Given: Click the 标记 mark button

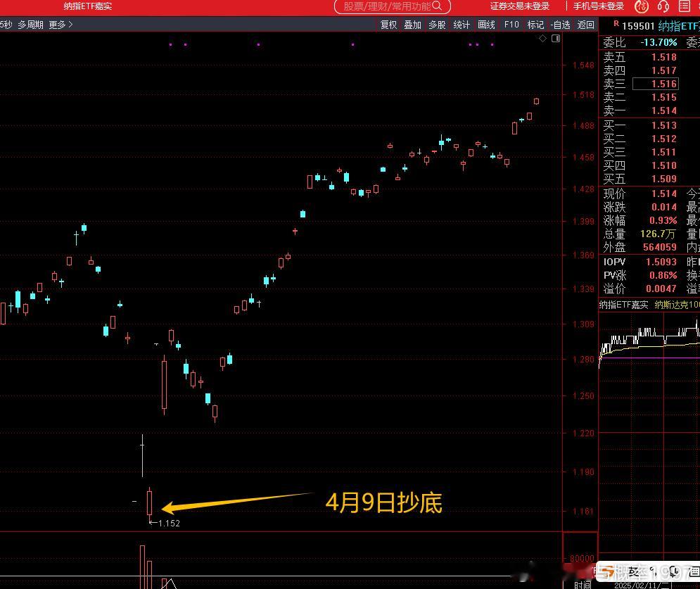Looking at the screenshot, I should [x=535, y=25].
